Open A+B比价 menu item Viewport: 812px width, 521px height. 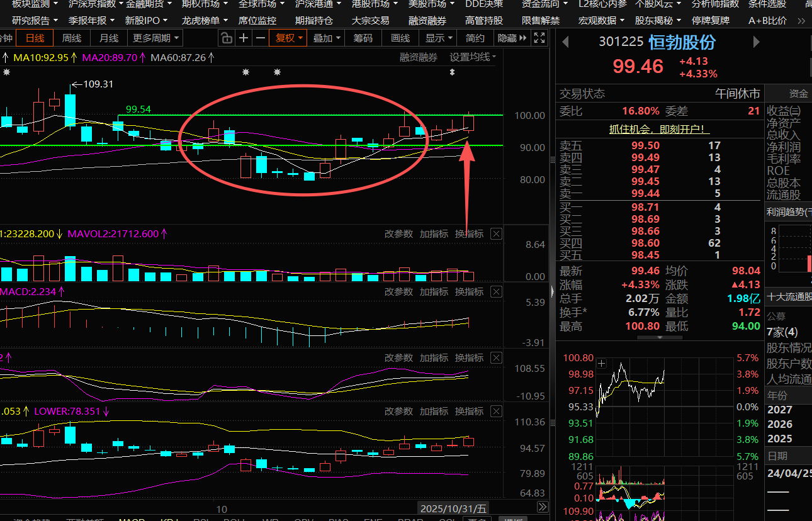767,21
